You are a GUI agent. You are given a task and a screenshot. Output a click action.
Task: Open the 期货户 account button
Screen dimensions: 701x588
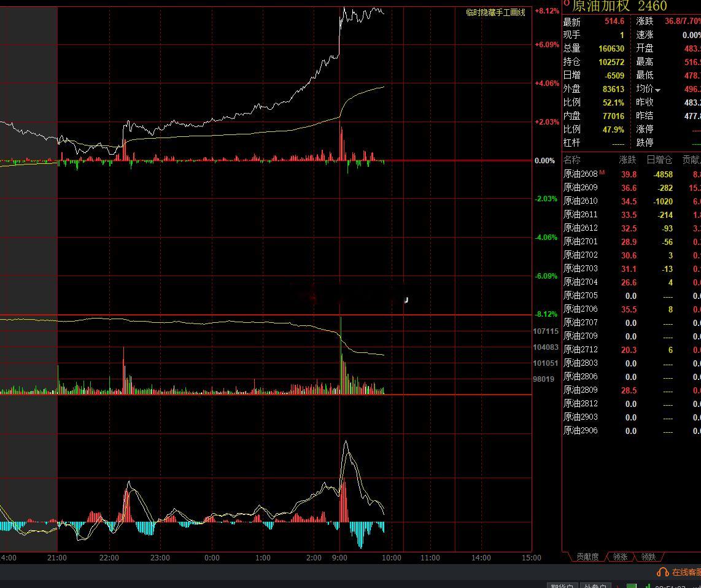click(x=563, y=586)
